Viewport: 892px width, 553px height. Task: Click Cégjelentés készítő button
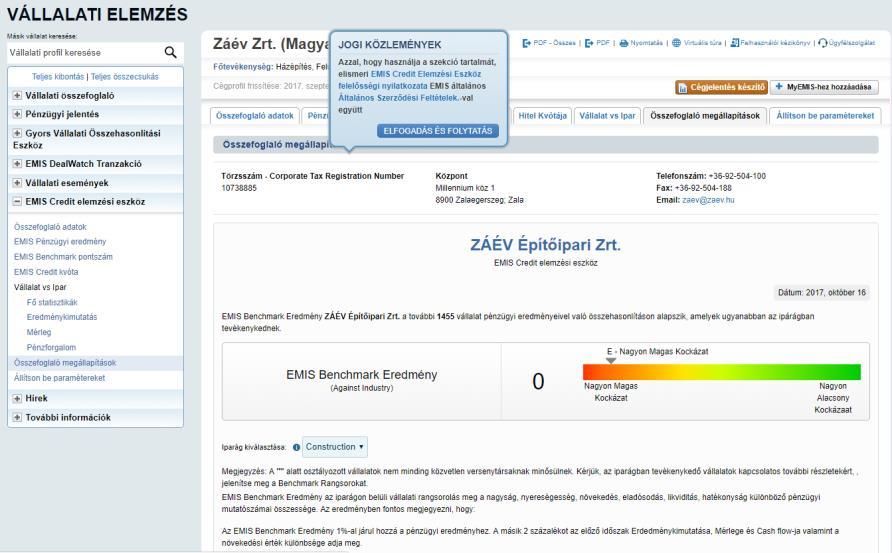click(721, 87)
